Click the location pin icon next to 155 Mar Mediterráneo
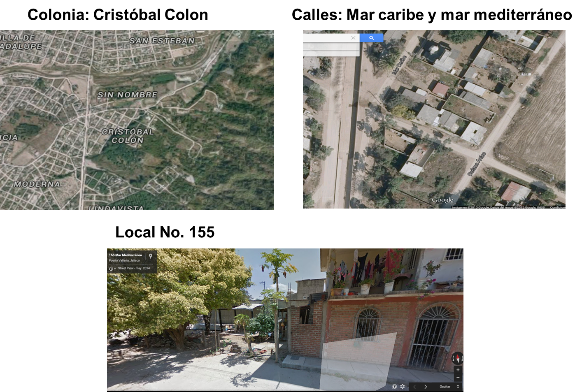Screen dimensions: 582x392 coord(151,256)
